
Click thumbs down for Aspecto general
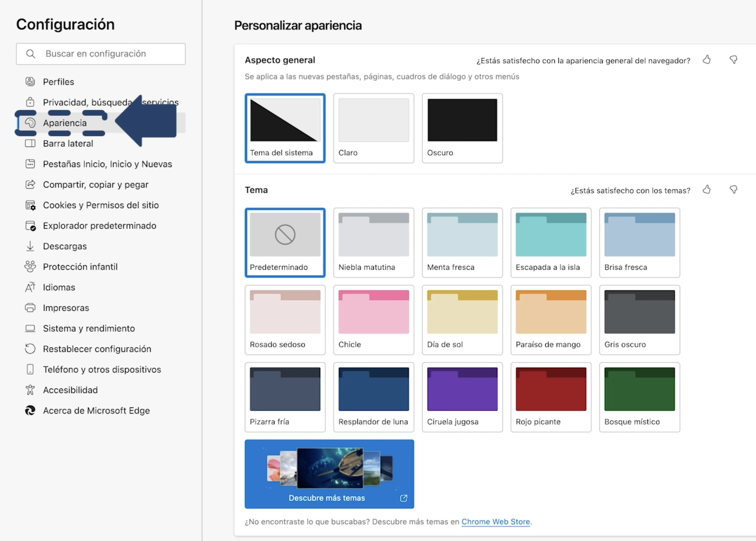(733, 60)
